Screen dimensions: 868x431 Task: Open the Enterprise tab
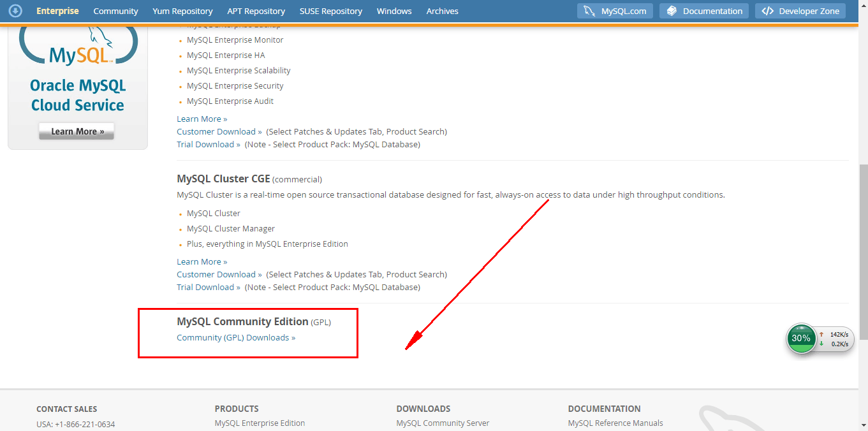pyautogui.click(x=57, y=11)
